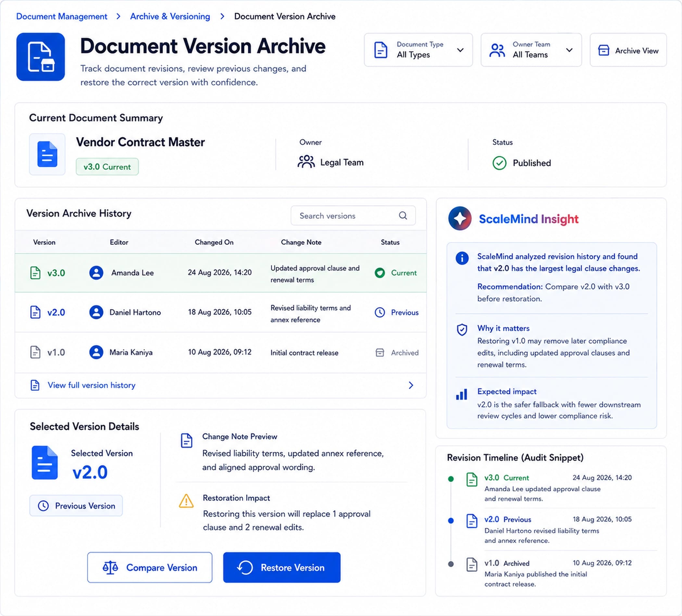682x616 pixels.
Task: Click the Archive View button
Action: point(628,50)
